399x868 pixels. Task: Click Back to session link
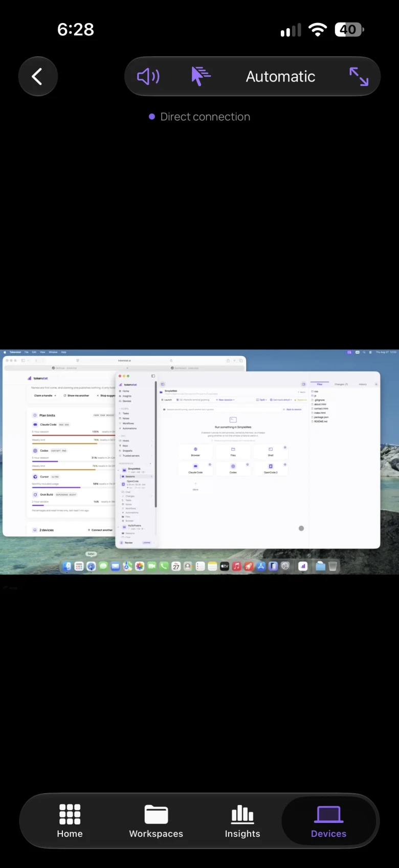click(x=293, y=410)
